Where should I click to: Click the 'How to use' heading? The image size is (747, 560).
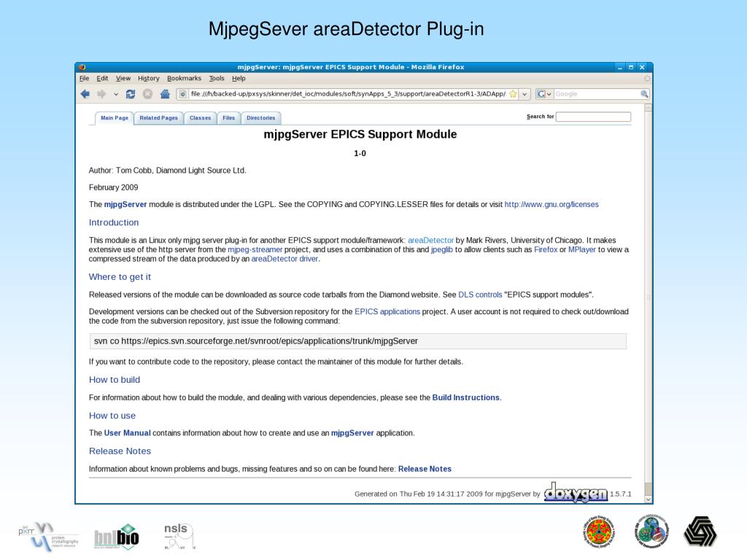[112, 416]
